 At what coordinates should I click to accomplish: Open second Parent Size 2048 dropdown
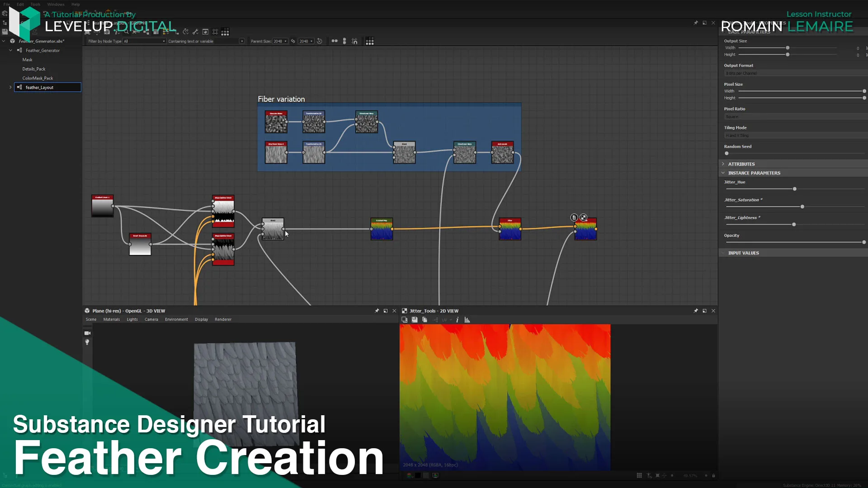tap(306, 41)
